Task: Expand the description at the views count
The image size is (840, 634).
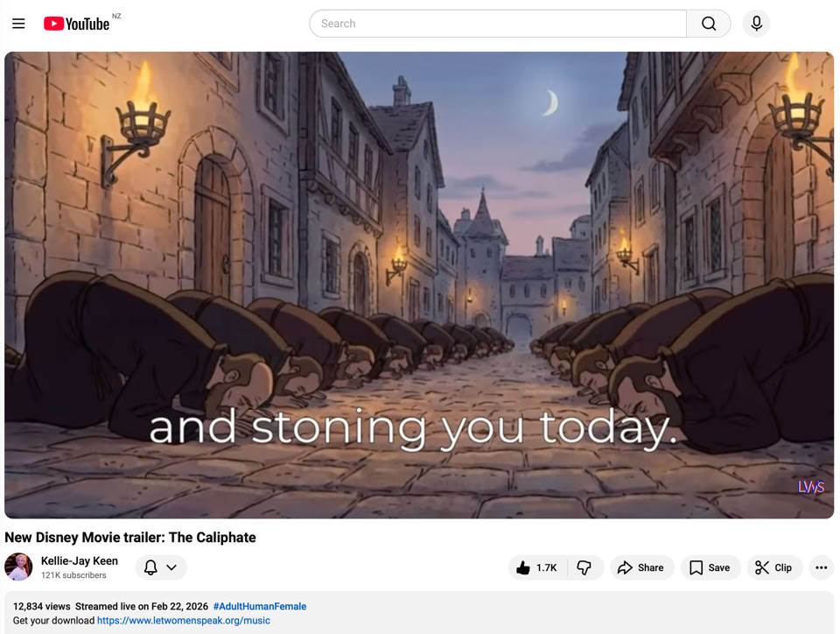Action: pos(42,606)
